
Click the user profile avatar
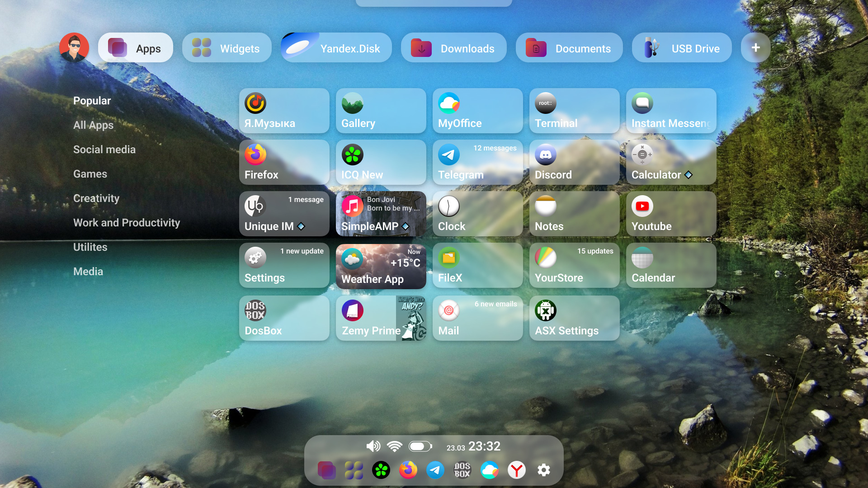click(74, 47)
